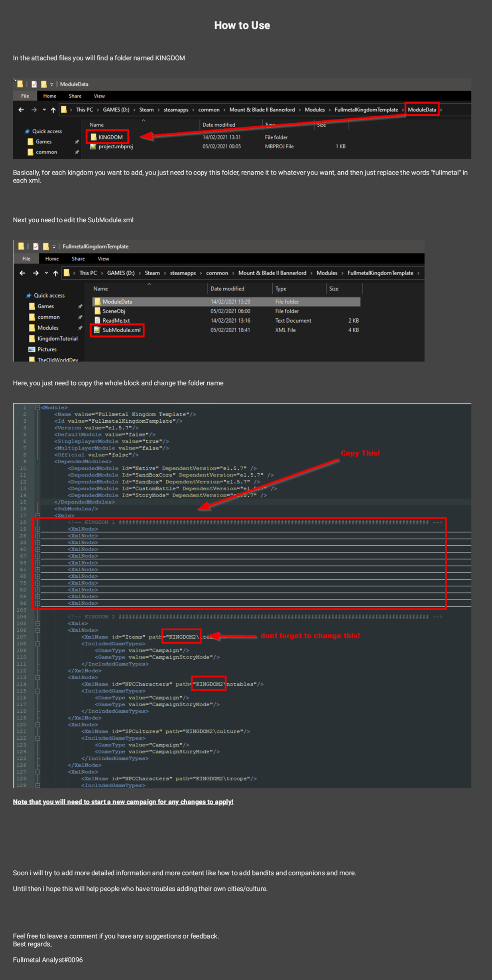This screenshot has width=492, height=980.
Task: Open recent locations dropdown in ModuleData window
Action: pyautogui.click(x=44, y=110)
